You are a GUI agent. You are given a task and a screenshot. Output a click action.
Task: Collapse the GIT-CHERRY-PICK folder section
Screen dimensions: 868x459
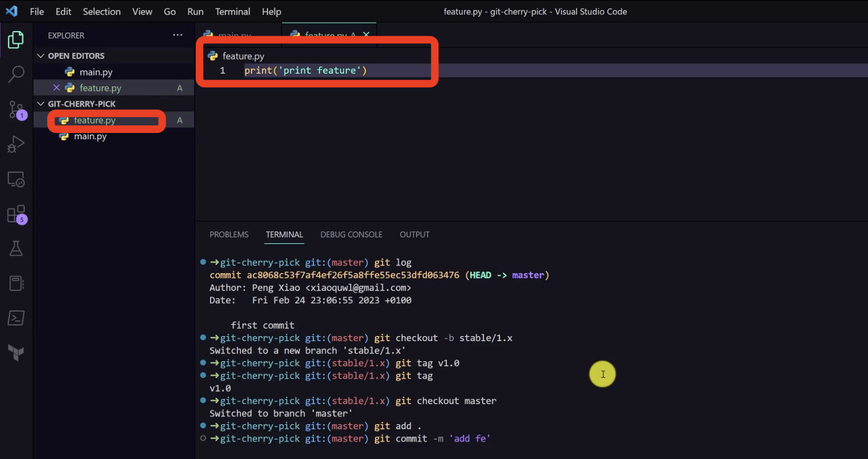coord(41,104)
